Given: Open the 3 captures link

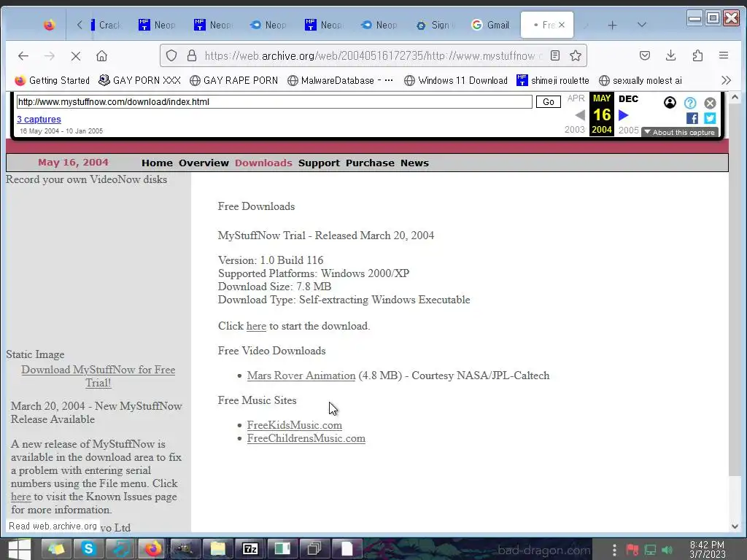Looking at the screenshot, I should pos(39,120).
